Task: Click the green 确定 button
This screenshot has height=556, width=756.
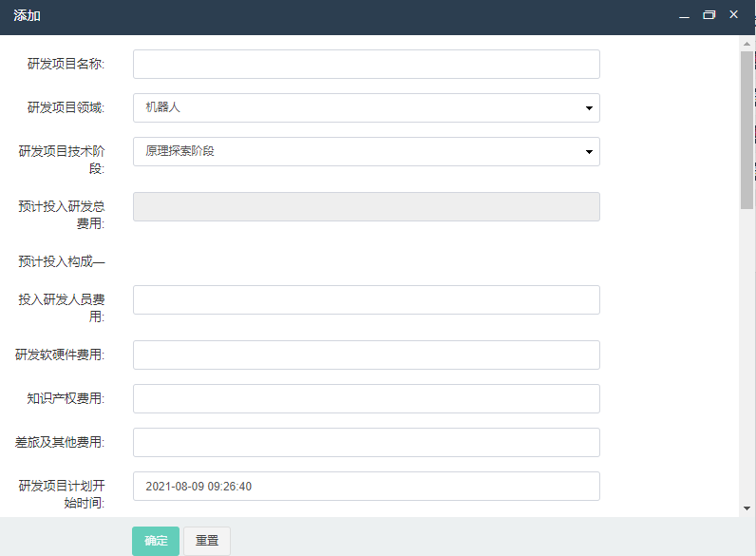Action: (x=156, y=541)
